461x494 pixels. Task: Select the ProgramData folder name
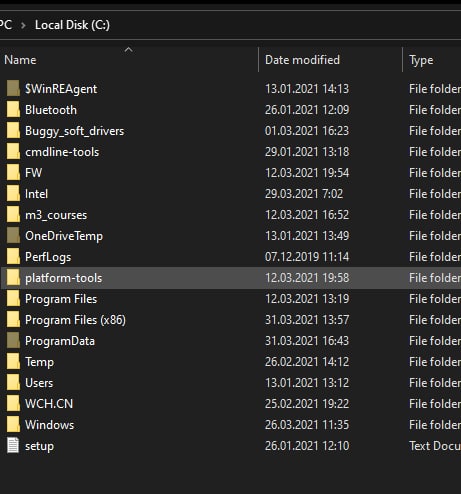pyautogui.click(x=60, y=341)
